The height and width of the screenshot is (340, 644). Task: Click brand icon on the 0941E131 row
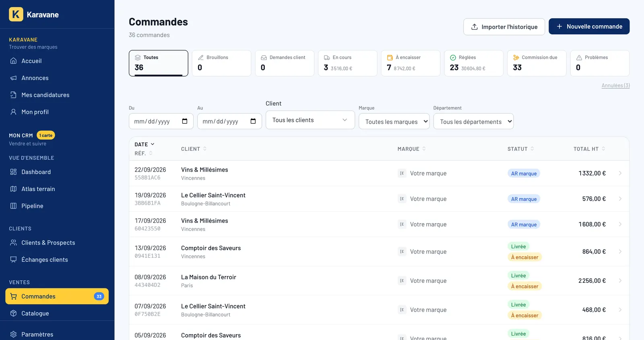click(402, 251)
